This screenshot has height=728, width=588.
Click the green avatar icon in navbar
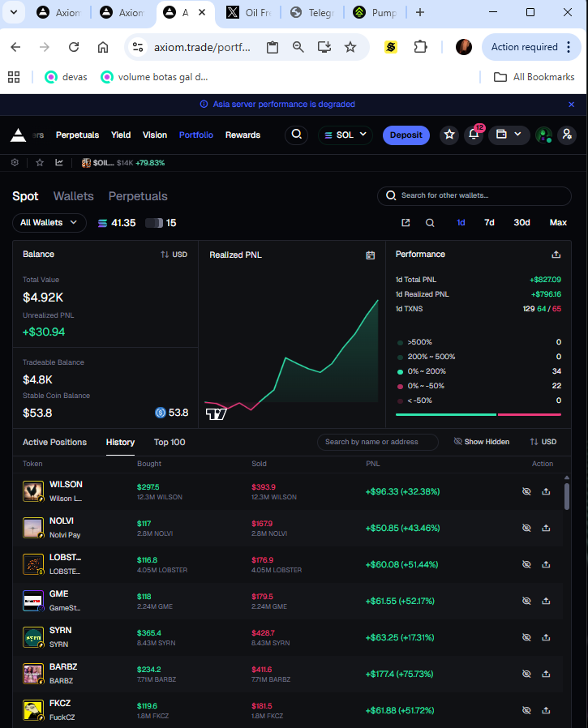point(543,135)
